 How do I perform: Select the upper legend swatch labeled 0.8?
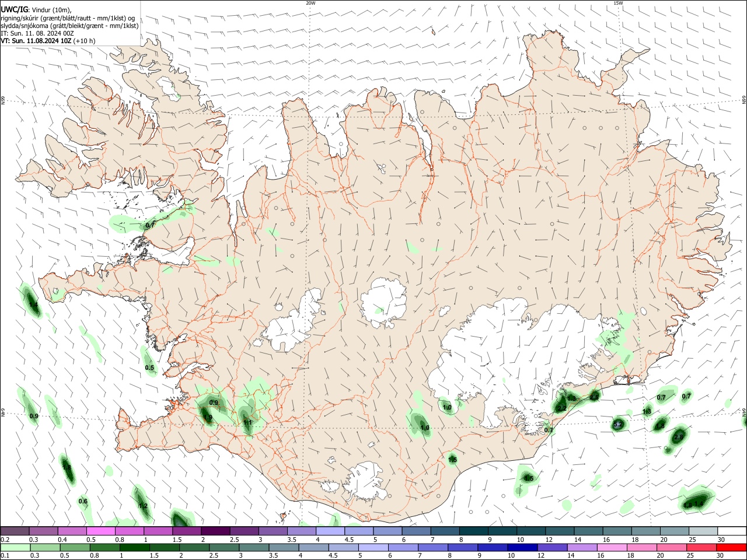click(130, 531)
